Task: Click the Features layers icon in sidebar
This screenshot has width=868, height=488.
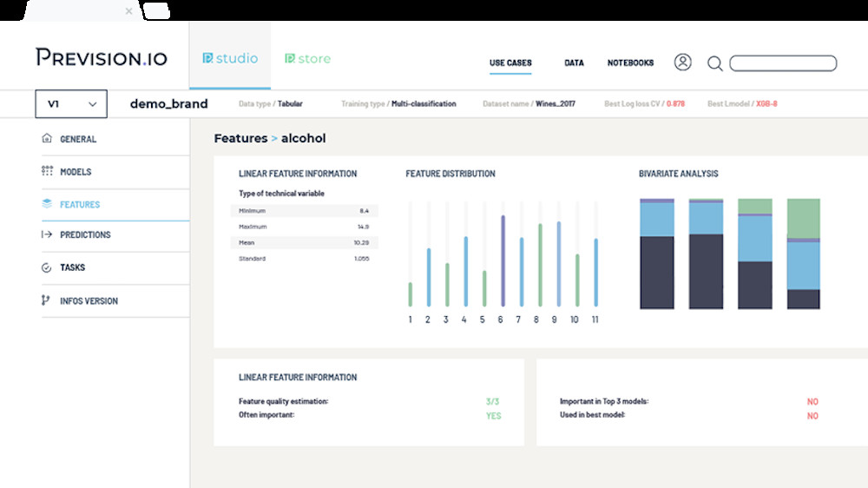Action: click(47, 204)
